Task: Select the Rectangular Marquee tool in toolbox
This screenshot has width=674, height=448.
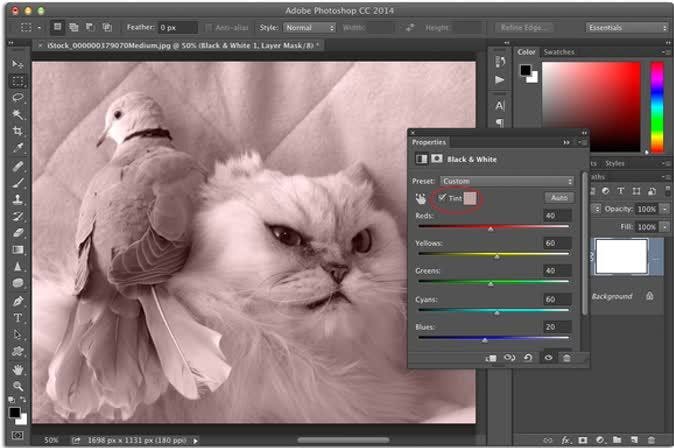Action: [x=17, y=81]
